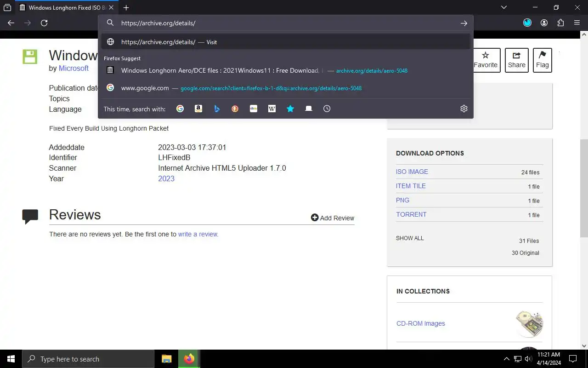
Task: Open the list all tabs dropdown
Action: click(x=504, y=7)
